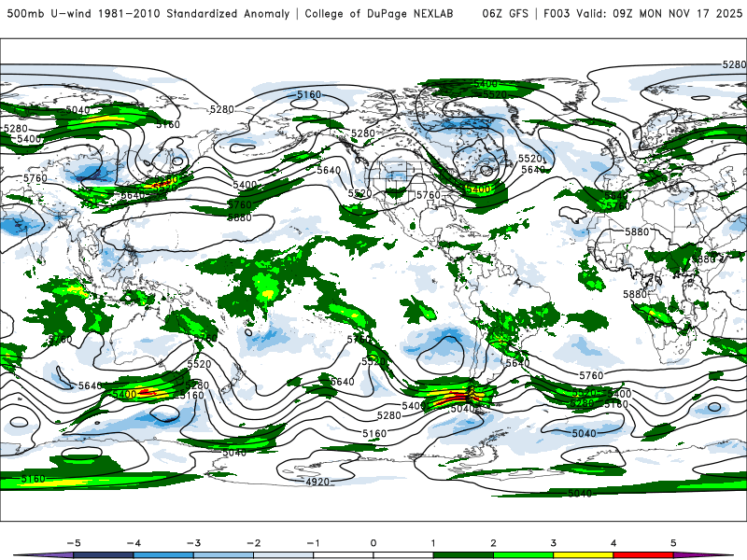This screenshot has width=747, height=560.
Task: Select the blue -4 to -3 color bar segment
Action: point(163,555)
